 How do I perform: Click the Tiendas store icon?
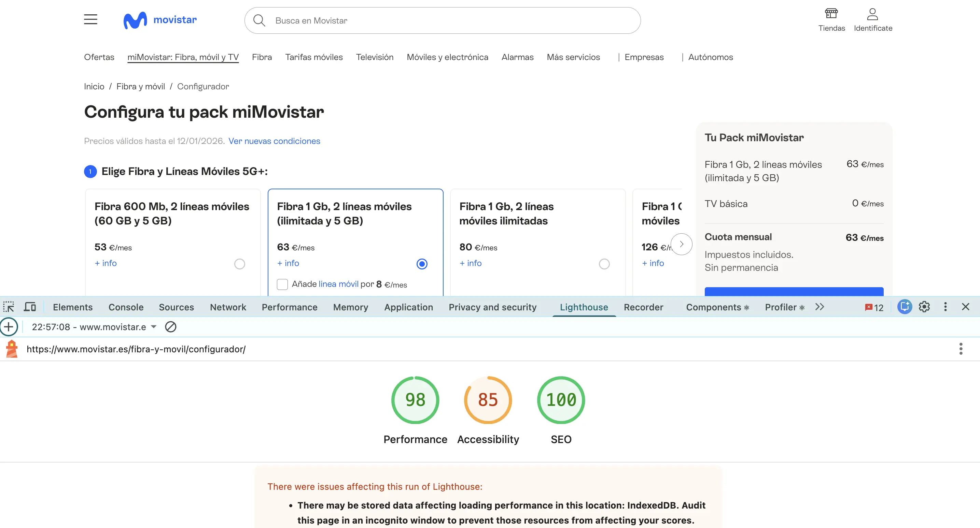coord(831,14)
